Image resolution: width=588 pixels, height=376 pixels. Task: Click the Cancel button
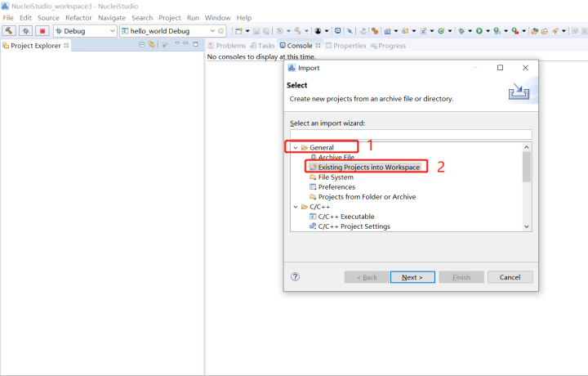point(509,277)
